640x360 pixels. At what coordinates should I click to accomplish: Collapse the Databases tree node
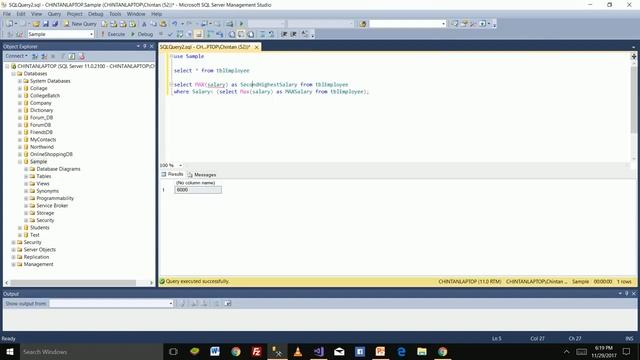coord(13,74)
